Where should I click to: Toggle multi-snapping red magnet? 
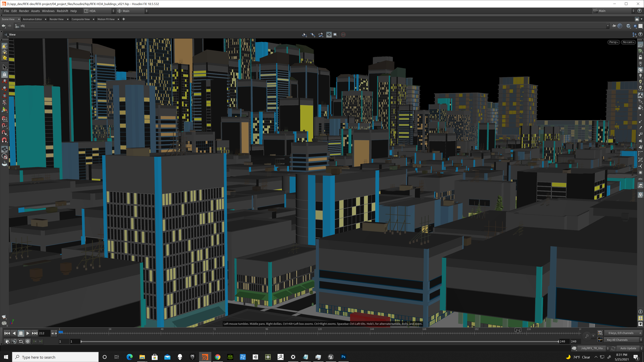5,140
